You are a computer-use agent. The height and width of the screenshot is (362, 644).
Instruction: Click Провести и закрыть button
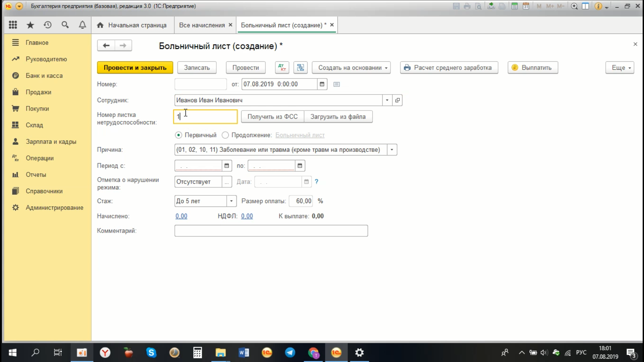pyautogui.click(x=135, y=67)
